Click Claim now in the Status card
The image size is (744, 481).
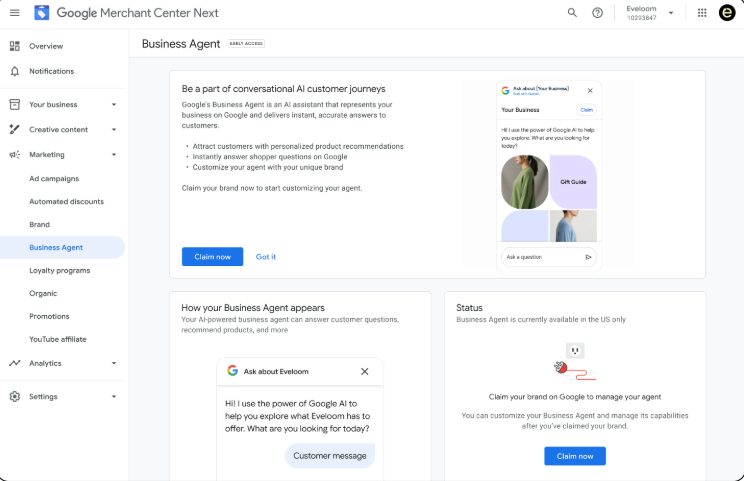575,456
